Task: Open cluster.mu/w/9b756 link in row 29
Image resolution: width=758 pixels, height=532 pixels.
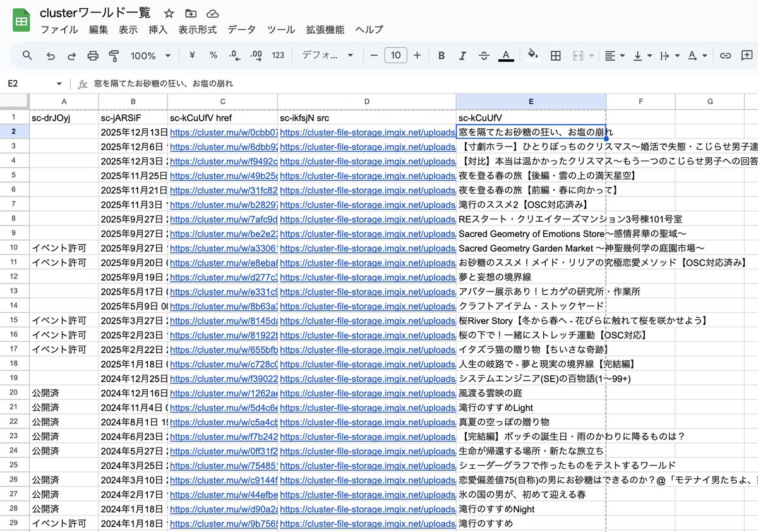Action: tap(224, 524)
